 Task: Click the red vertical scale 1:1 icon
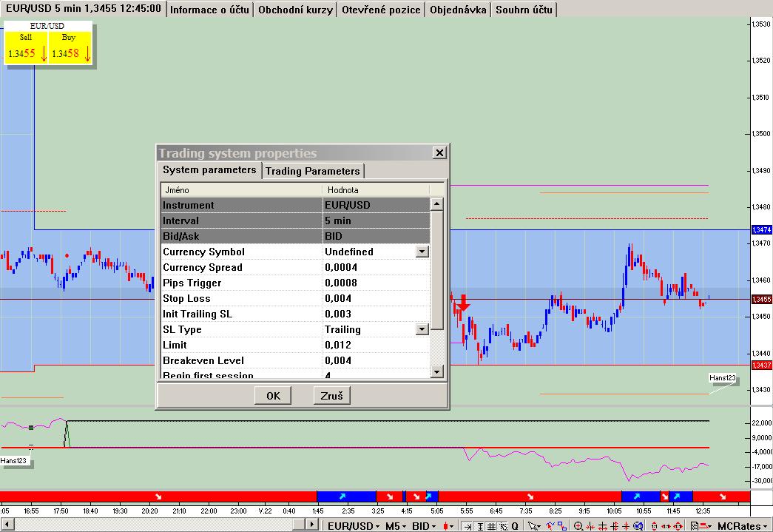coord(654,526)
